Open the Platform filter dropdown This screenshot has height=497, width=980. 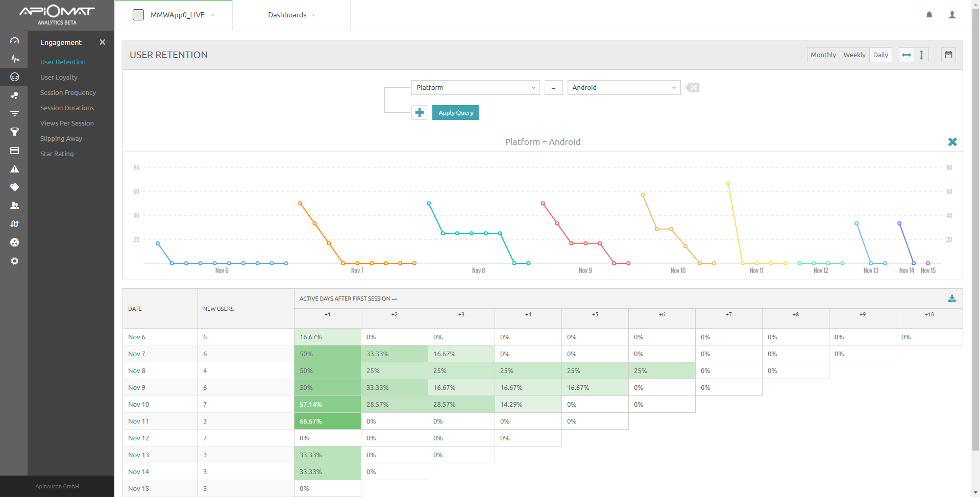pyautogui.click(x=475, y=87)
